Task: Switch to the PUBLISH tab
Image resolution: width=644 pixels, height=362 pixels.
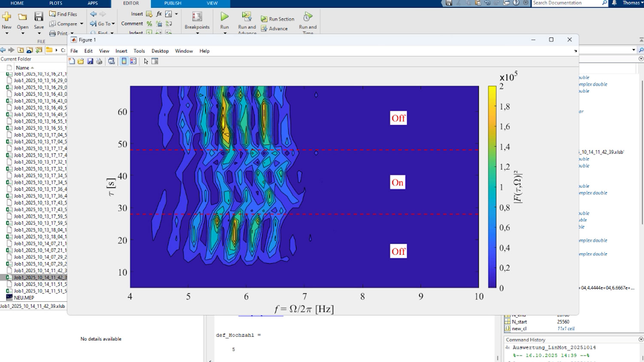Action: 173,3
